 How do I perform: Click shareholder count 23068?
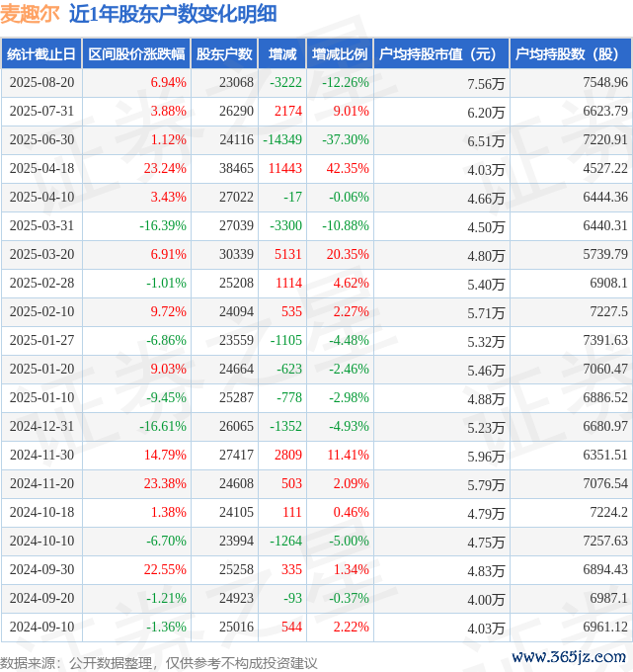(x=236, y=82)
